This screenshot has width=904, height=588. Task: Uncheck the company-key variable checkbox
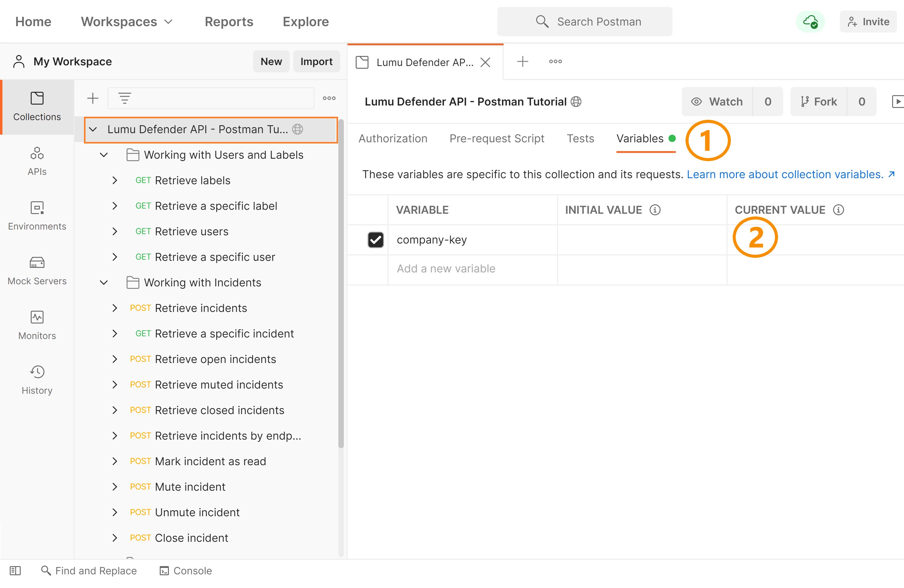point(375,240)
